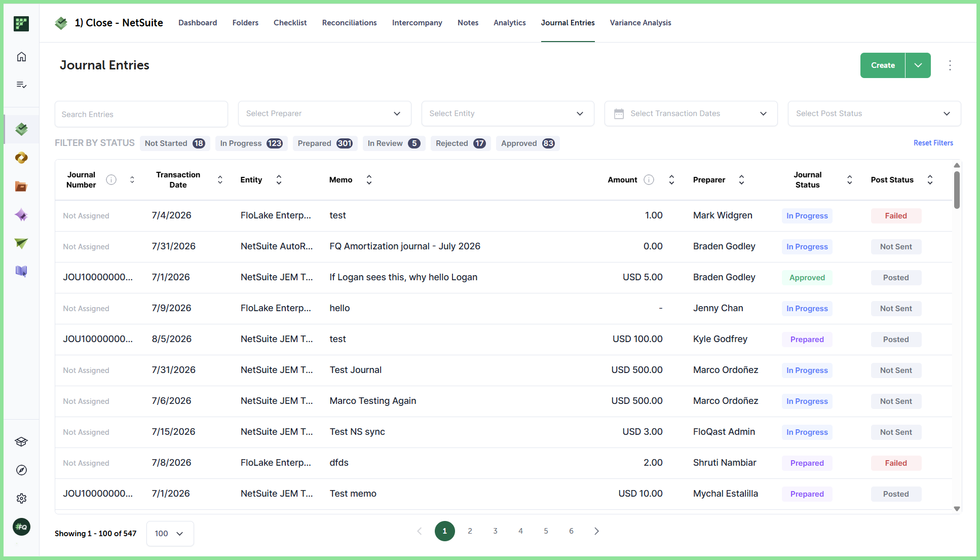Sort by Post Status column

pos(930,180)
